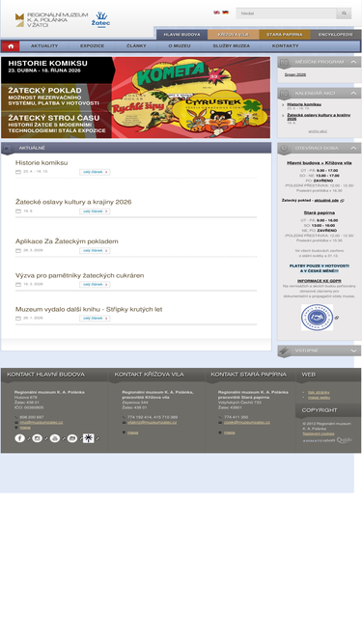Open the Srpen 2026 program link

(295, 74)
